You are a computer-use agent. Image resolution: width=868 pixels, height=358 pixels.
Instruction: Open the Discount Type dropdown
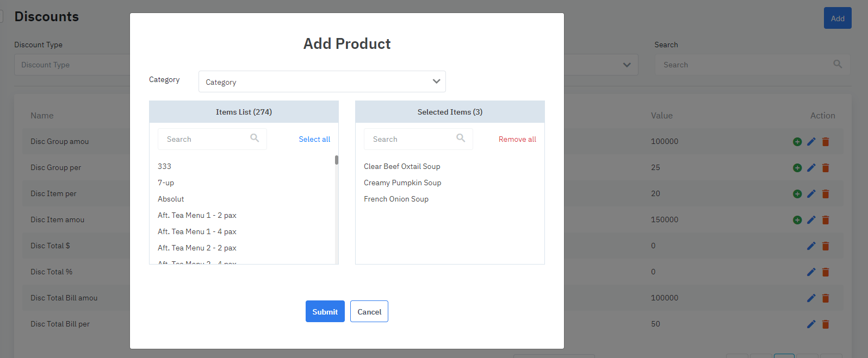pos(72,65)
